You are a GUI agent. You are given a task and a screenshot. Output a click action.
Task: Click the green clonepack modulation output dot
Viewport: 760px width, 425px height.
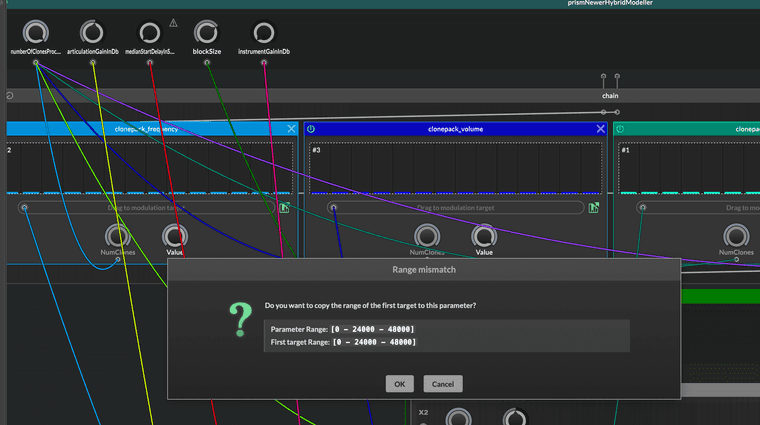click(643, 207)
